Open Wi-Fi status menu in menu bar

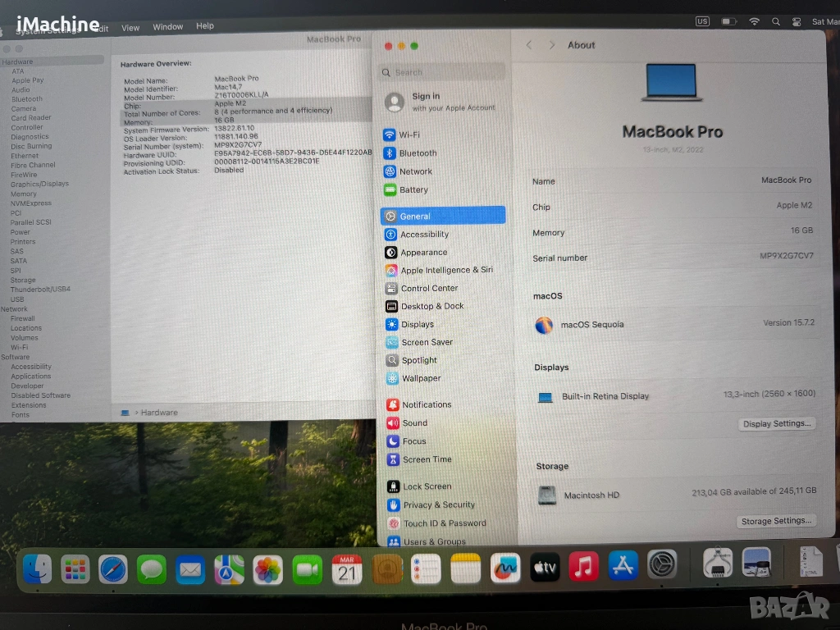[755, 22]
